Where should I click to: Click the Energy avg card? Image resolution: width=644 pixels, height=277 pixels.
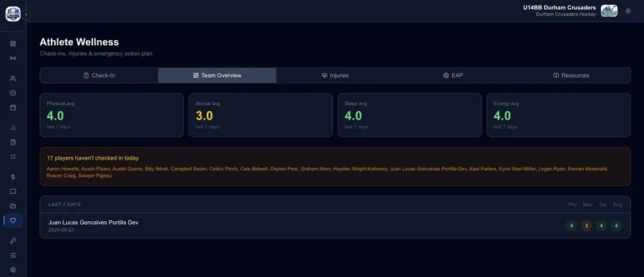(559, 115)
